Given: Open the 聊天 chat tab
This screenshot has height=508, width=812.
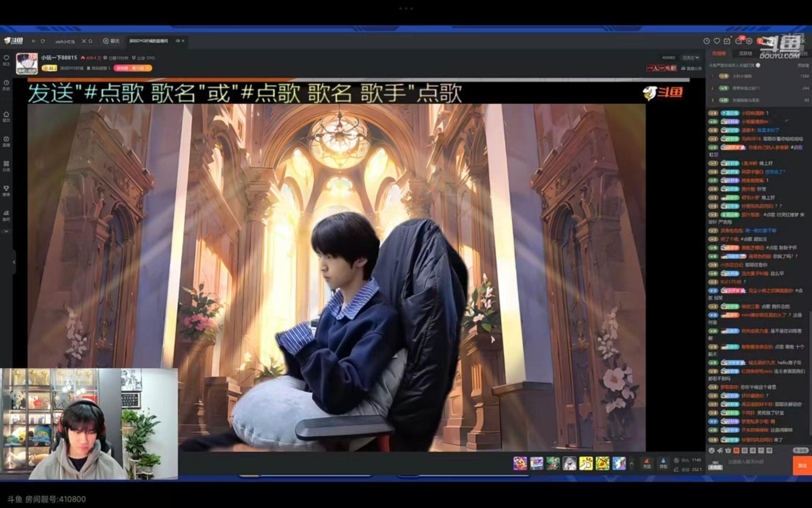Looking at the screenshot, I should pos(111,41).
